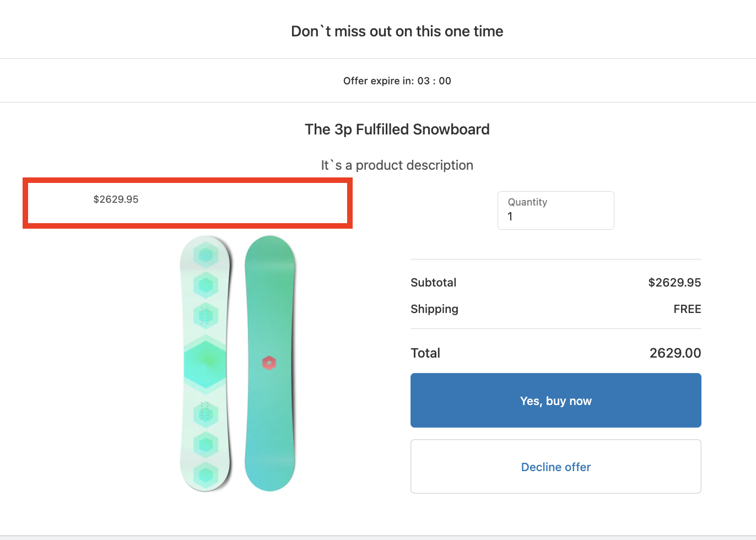Screen dimensions: 756x540
Task: Click the Quantity field label
Action: pos(527,202)
